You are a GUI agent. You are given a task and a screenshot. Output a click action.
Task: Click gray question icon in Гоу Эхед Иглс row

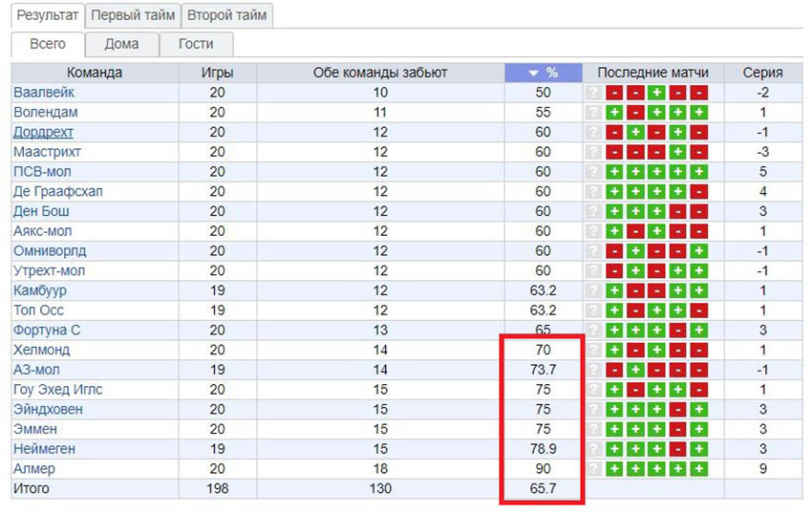594,390
